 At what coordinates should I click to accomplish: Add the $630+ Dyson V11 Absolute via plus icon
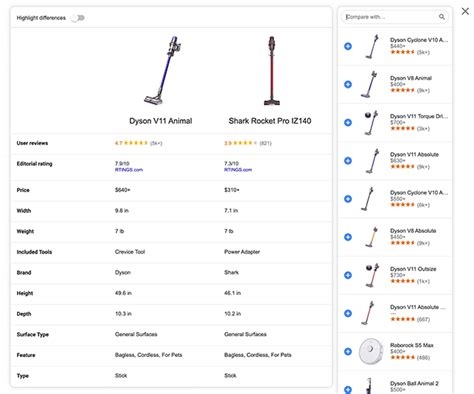tap(348, 161)
